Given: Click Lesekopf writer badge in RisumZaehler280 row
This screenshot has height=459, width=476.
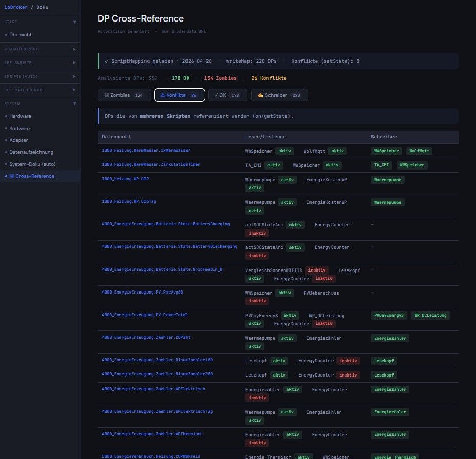Looking at the screenshot, I should click(x=384, y=375).
